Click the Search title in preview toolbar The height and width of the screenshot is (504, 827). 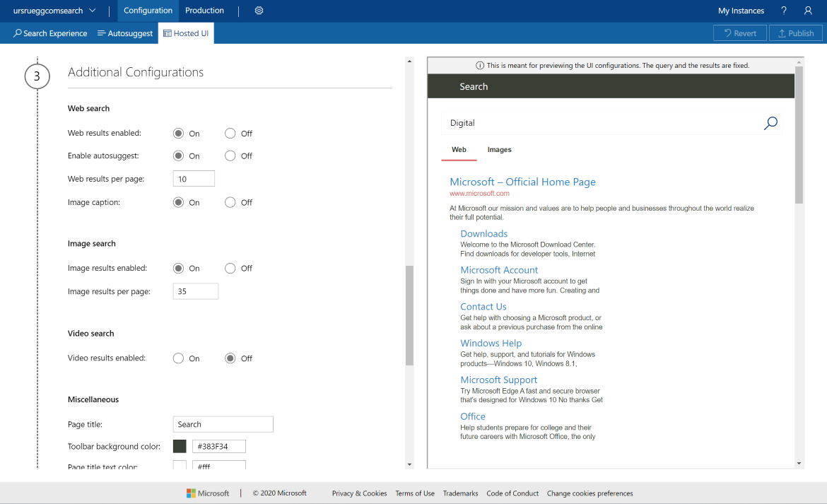(474, 86)
